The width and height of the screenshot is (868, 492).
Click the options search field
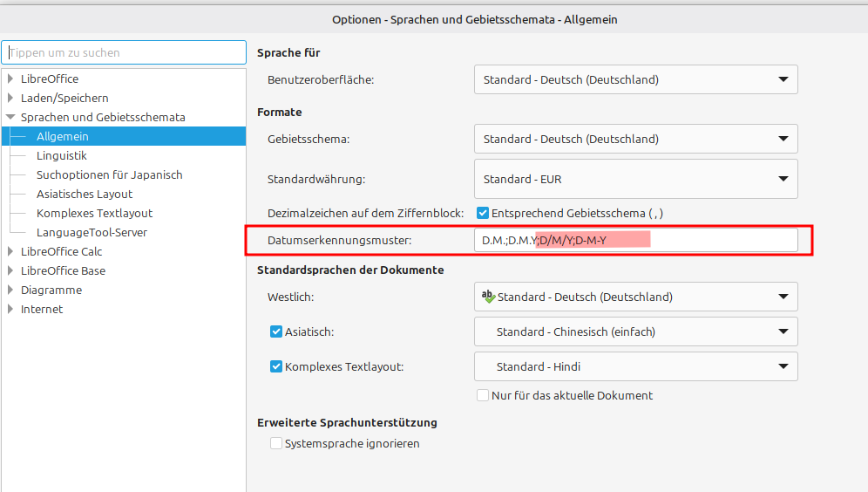click(x=124, y=52)
